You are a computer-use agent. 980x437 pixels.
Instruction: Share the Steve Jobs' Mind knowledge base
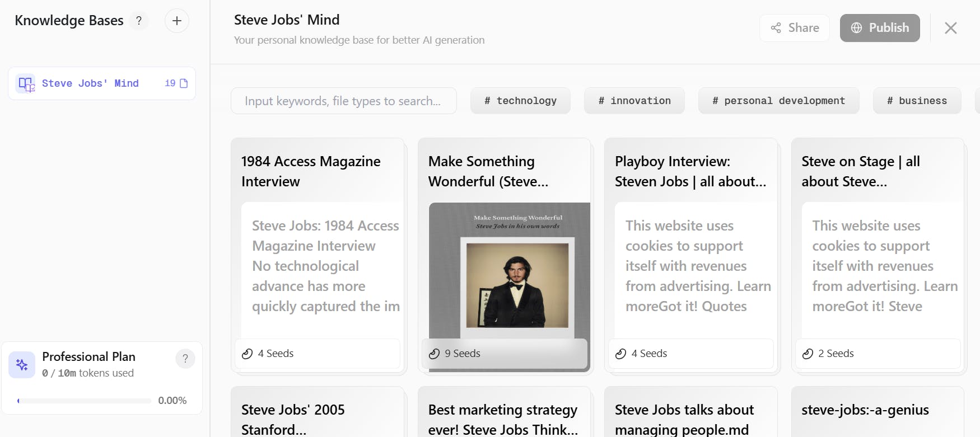(x=795, y=28)
